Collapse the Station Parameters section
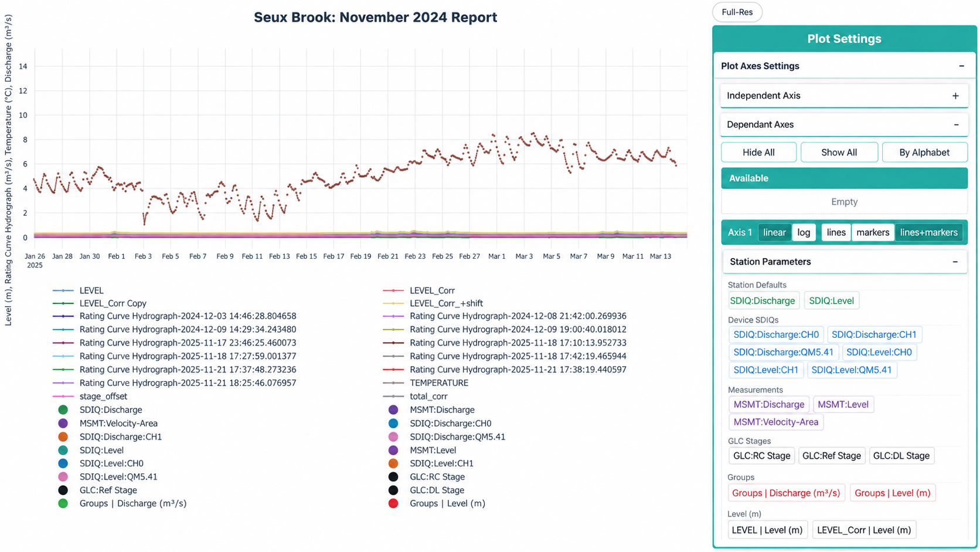Screen dimensions: 980x552 tap(955, 262)
